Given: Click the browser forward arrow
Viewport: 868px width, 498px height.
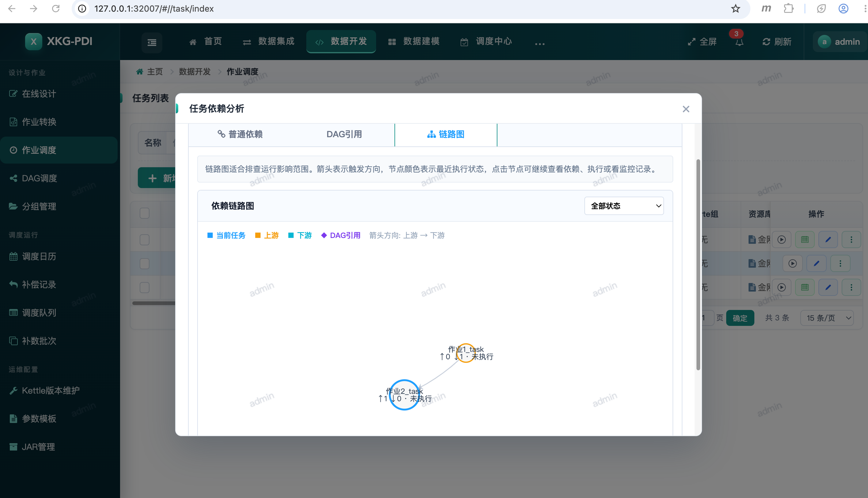Looking at the screenshot, I should click(x=33, y=9).
